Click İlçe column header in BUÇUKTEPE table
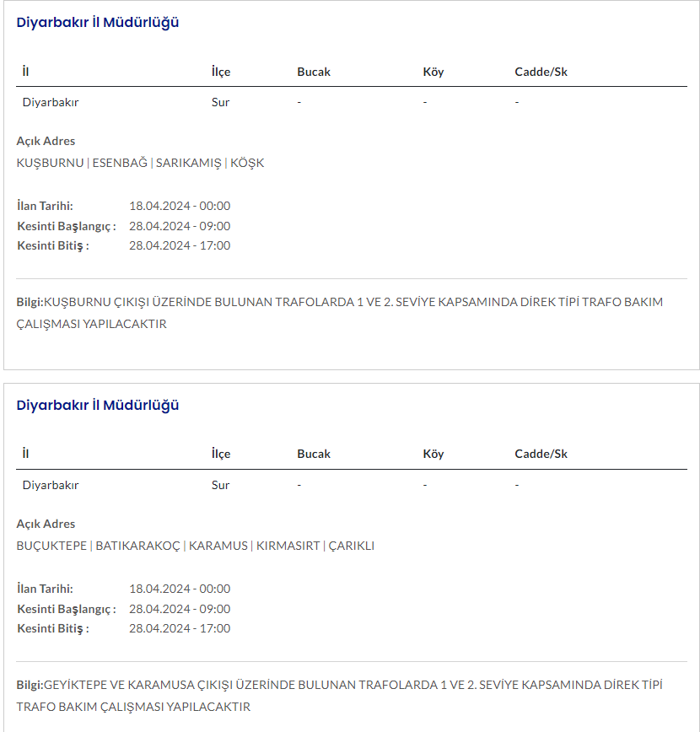This screenshot has height=732, width=700. point(221,455)
